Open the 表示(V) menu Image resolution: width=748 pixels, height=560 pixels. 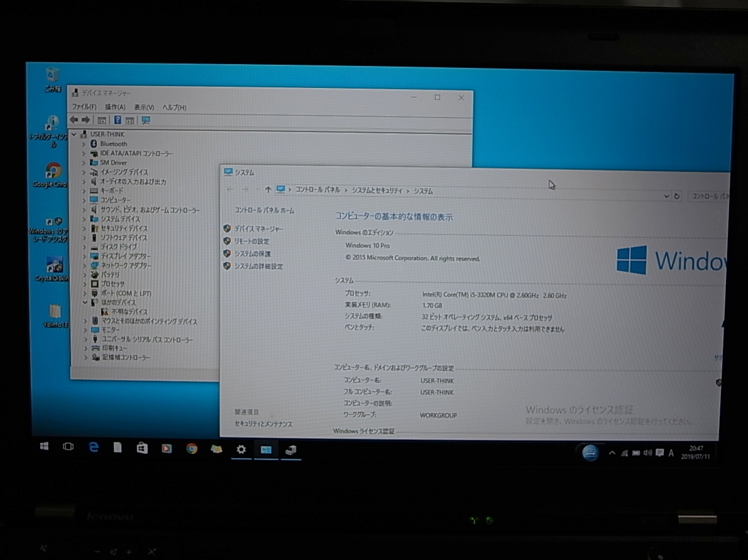point(143,107)
